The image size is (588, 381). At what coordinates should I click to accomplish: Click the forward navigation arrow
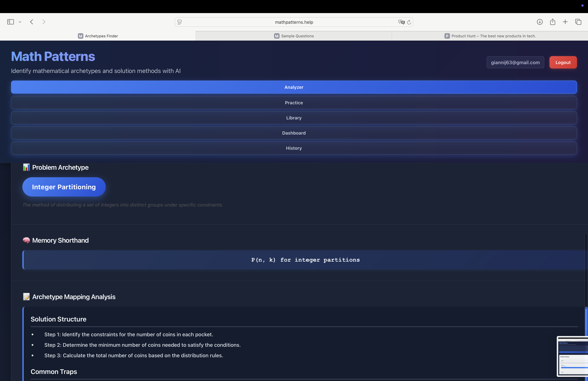[44, 22]
